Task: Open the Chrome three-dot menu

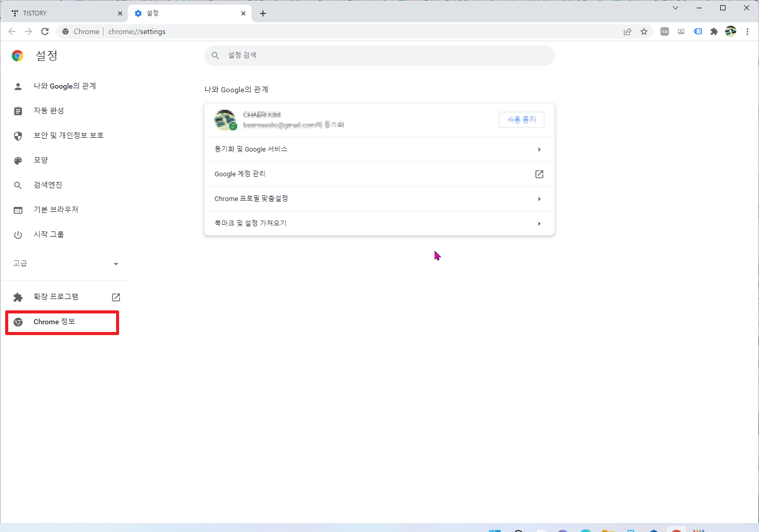Action: (x=747, y=32)
